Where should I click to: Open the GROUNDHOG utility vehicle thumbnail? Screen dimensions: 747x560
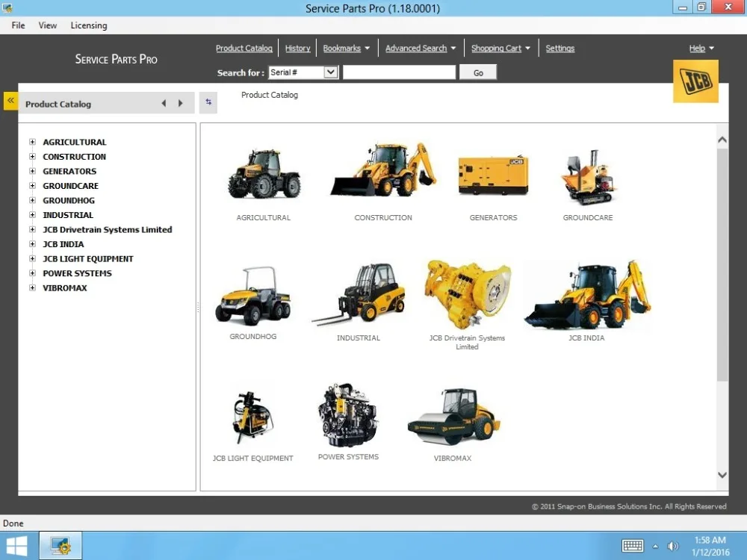pyautogui.click(x=253, y=295)
